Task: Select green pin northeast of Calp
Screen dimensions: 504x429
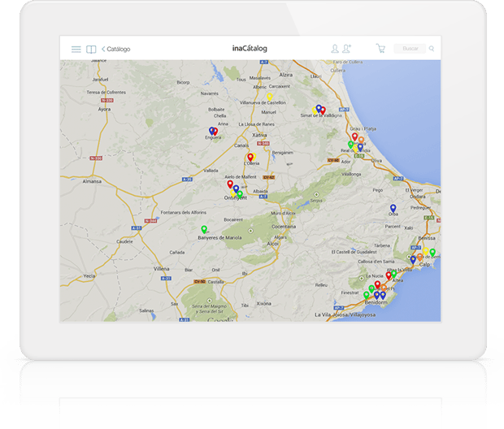Action: tap(432, 253)
